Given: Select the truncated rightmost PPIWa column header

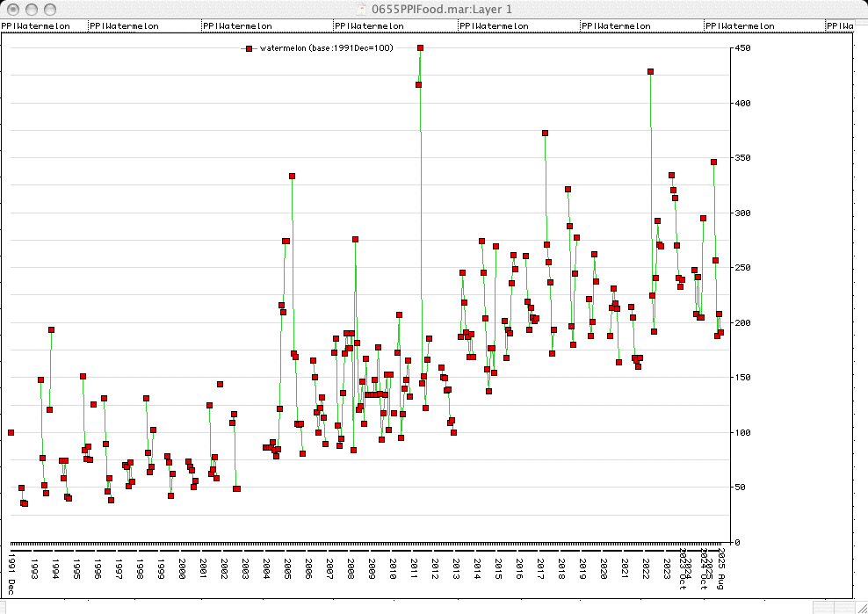Looking at the screenshot, I should [840, 26].
